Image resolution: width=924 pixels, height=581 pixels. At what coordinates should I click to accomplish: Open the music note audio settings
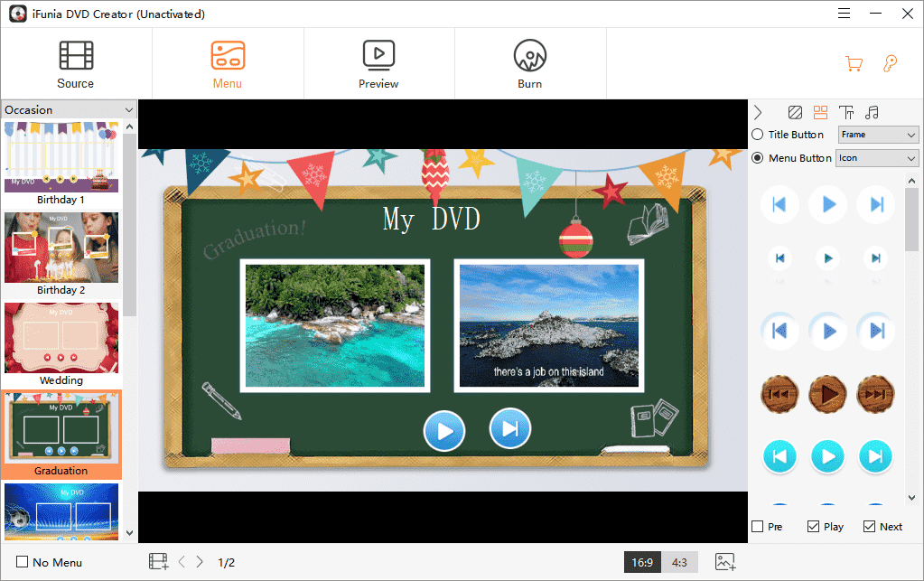click(x=872, y=113)
